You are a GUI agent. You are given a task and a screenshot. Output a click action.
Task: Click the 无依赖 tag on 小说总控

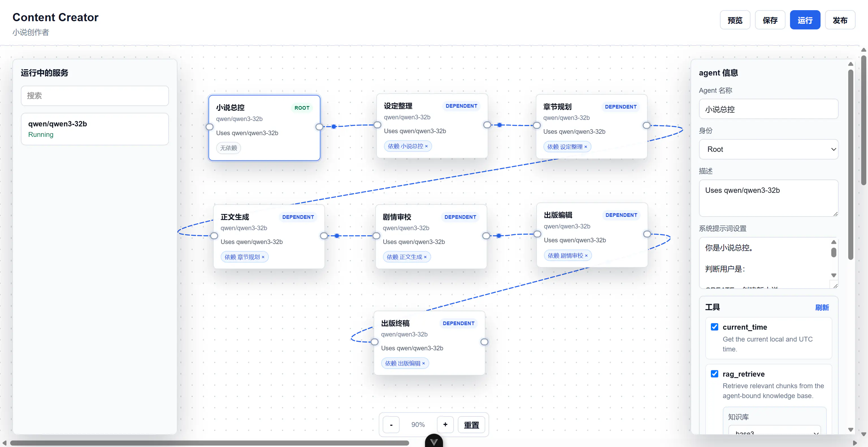229,148
